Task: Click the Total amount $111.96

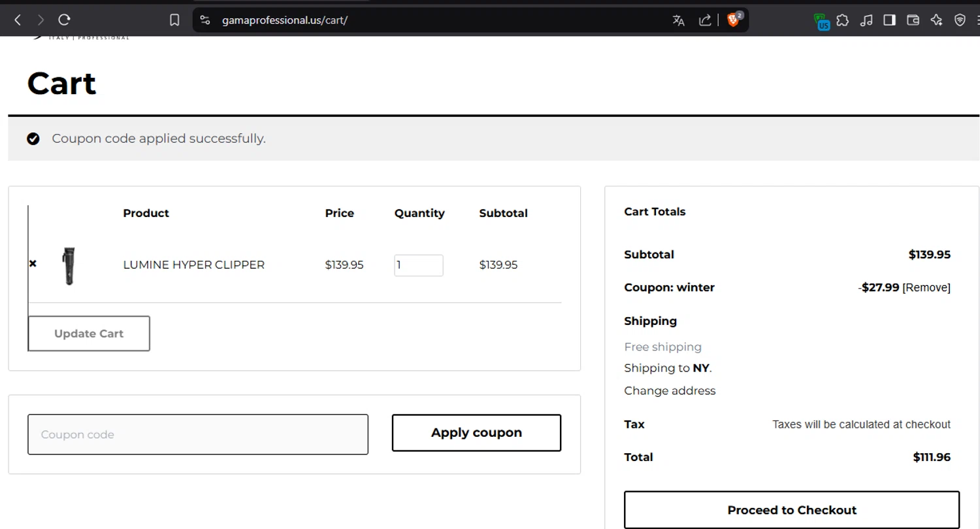Action: tap(932, 457)
